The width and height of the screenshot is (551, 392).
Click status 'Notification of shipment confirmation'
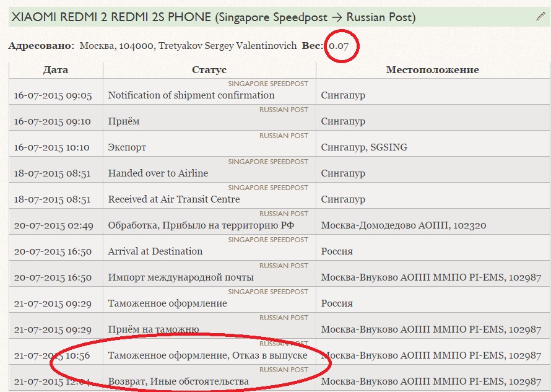pyautogui.click(x=191, y=95)
